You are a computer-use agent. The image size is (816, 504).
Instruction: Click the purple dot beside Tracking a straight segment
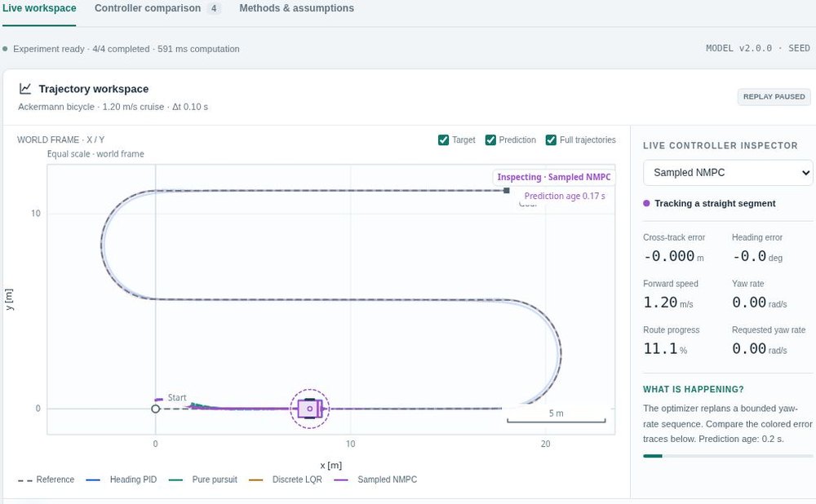[646, 203]
